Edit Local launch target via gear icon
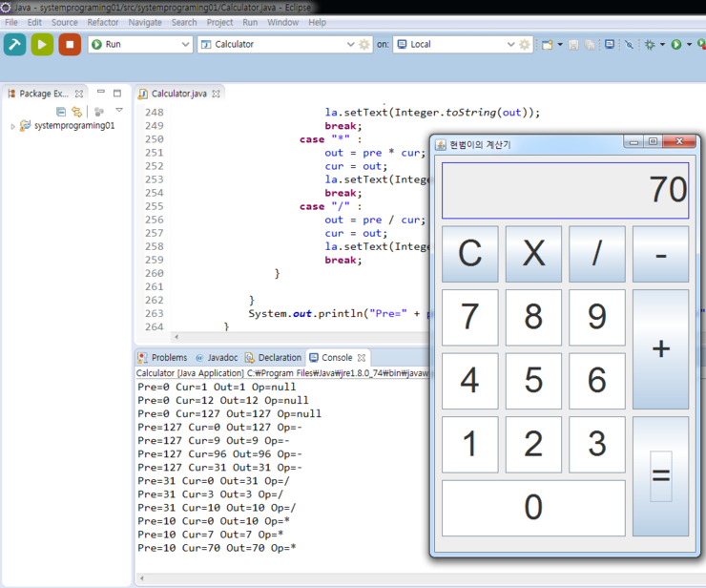The image size is (706, 588). [x=525, y=44]
